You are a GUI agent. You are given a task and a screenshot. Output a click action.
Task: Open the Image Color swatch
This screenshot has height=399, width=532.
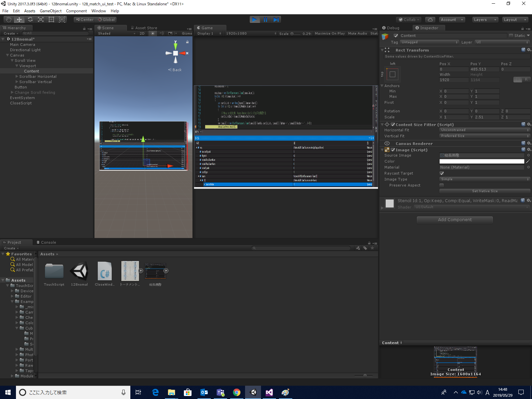tap(481, 161)
